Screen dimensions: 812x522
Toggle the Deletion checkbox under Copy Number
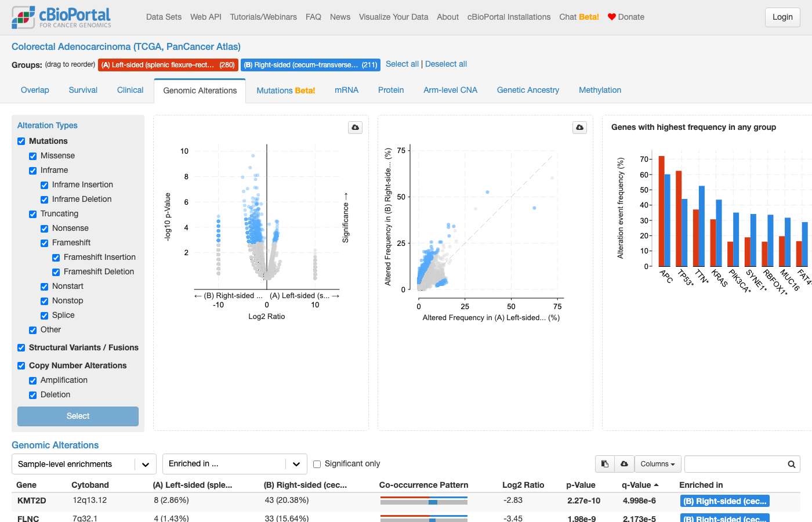coord(33,395)
